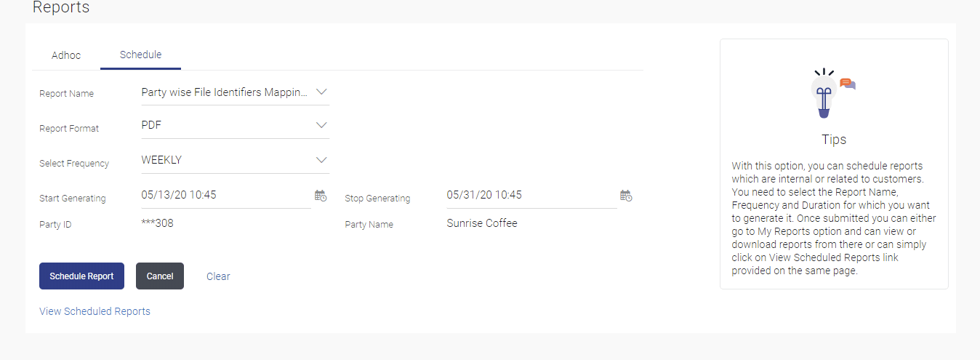Click the Reports page heading
The width and height of the screenshot is (980, 360).
coord(61,8)
